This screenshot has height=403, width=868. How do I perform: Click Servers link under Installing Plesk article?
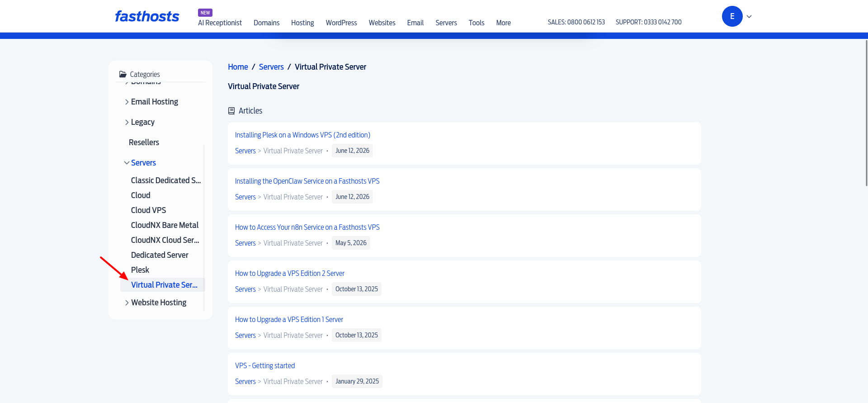pos(245,151)
